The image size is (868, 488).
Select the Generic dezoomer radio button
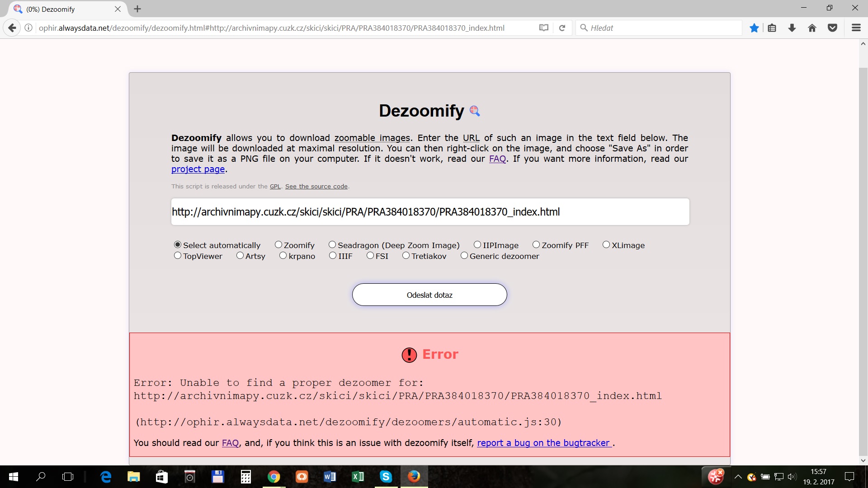point(464,256)
